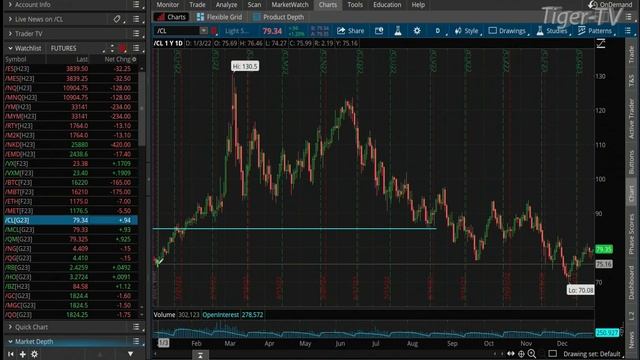Click the watchlist vertical scrollbar
The image size is (640, 360).
[x=142, y=108]
